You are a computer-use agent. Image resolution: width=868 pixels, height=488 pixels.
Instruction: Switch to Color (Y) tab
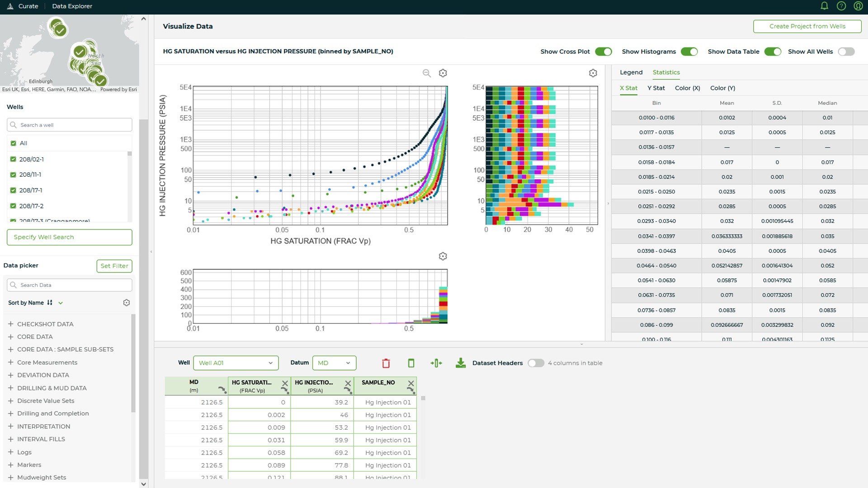[722, 88]
